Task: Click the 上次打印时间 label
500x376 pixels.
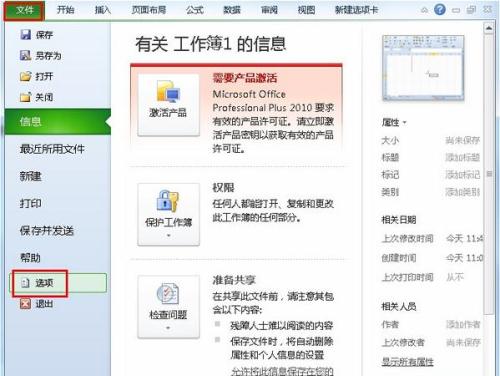Action: [407, 277]
